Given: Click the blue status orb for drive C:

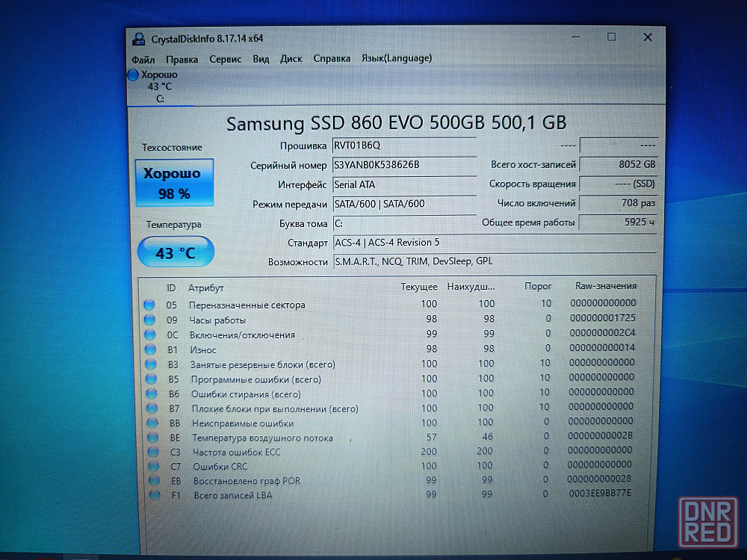Looking at the screenshot, I should tap(134, 75).
